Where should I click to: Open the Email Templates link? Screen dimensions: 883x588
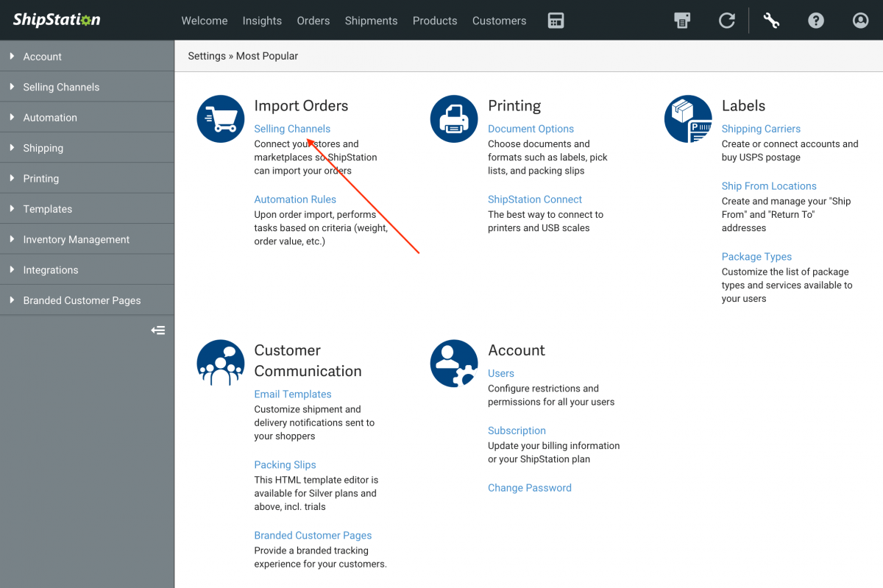point(293,394)
